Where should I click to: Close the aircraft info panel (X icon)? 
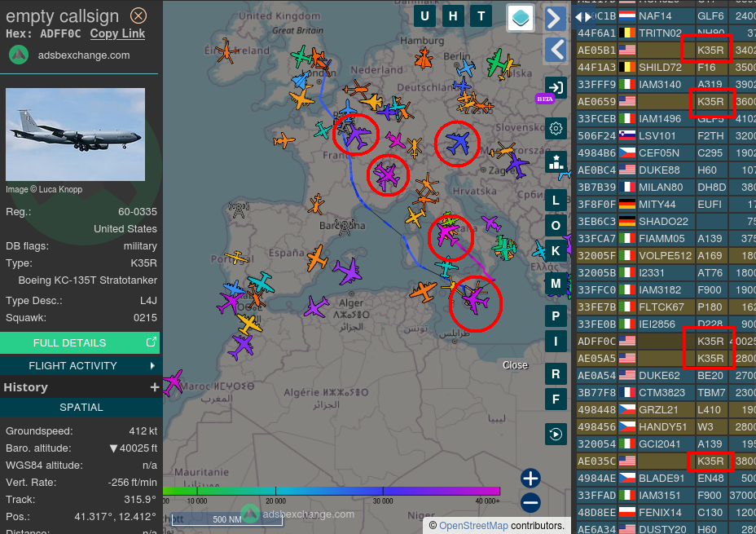point(138,16)
